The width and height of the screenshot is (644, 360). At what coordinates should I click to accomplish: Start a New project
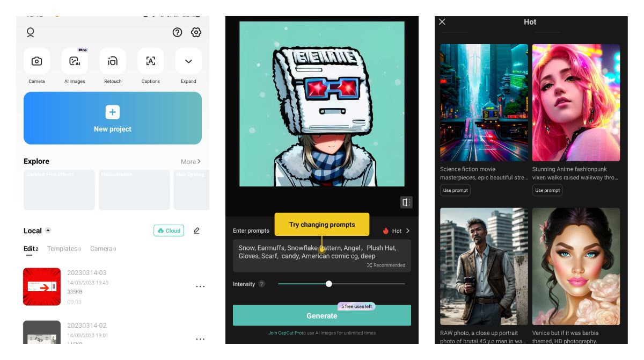(113, 118)
